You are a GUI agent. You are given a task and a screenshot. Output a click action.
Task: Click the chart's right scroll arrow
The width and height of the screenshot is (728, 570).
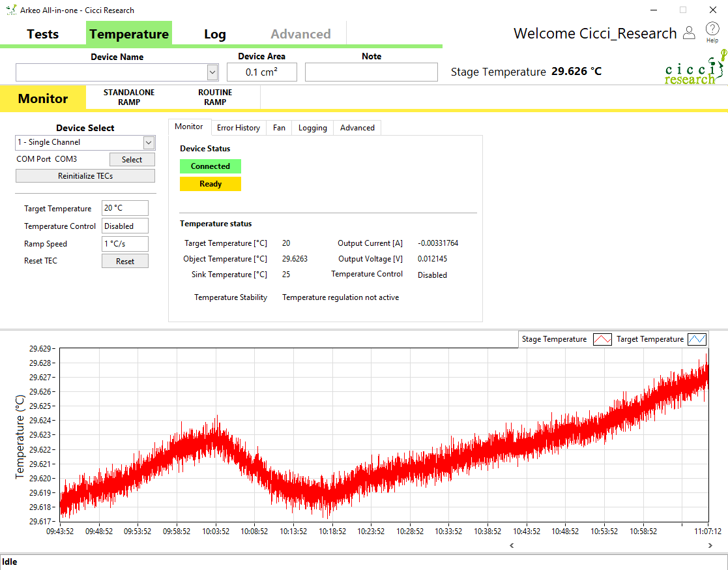click(x=710, y=545)
